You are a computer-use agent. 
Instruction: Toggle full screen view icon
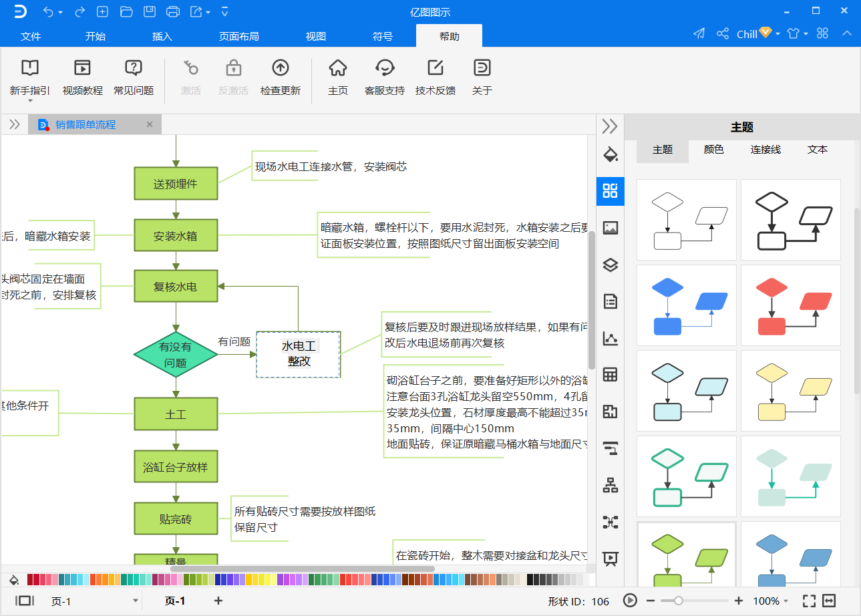(x=809, y=601)
